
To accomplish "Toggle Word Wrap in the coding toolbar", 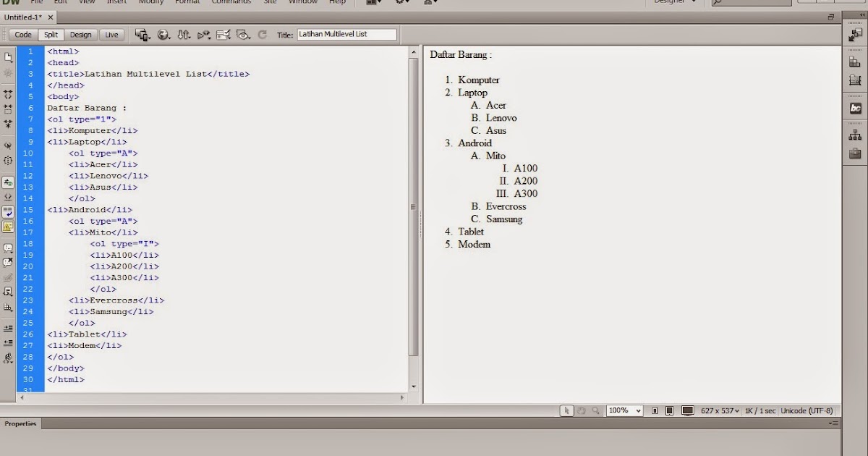I will [x=8, y=211].
